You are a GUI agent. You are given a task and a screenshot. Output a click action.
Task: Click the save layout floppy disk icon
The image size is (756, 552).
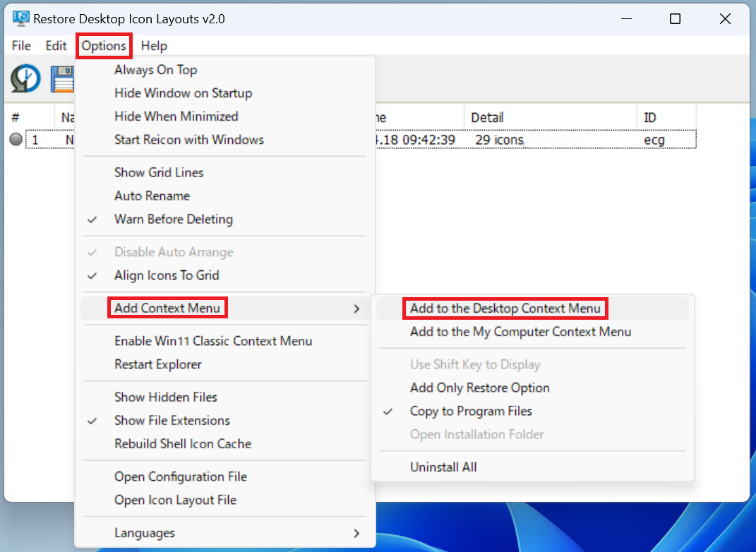point(63,78)
